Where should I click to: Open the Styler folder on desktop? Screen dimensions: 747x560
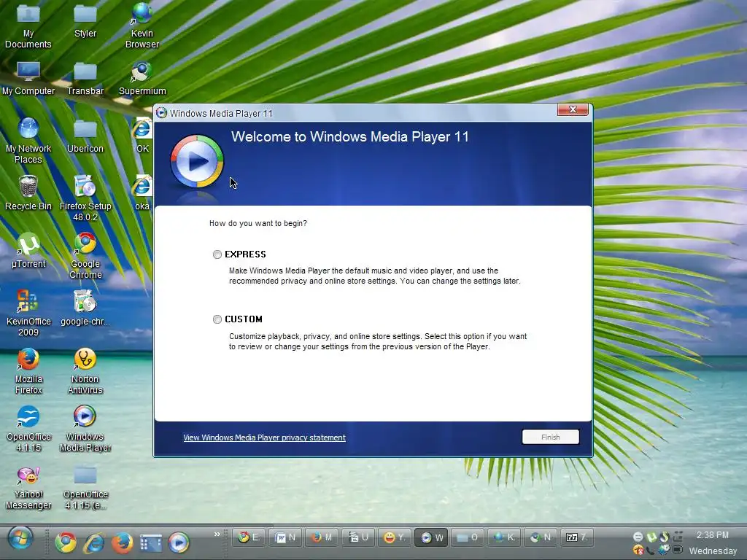tap(85, 21)
